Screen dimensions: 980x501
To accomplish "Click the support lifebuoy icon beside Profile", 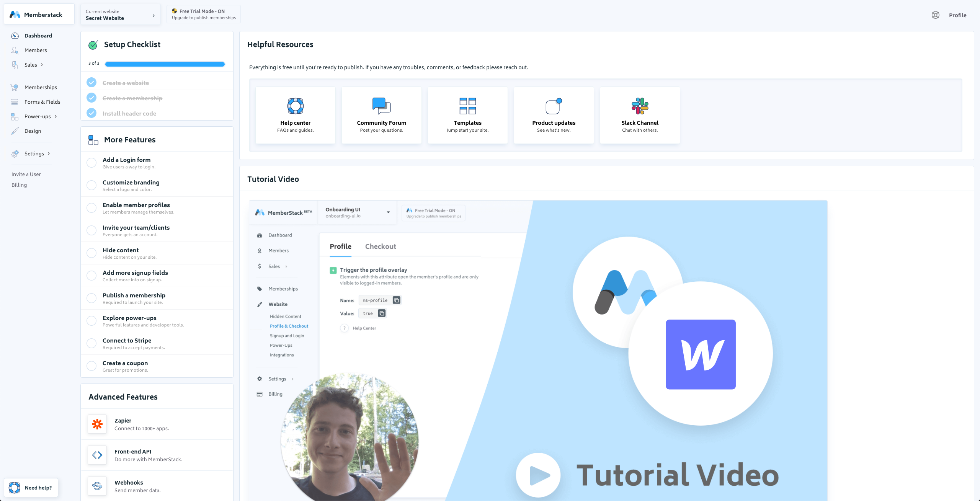I will click(x=936, y=15).
